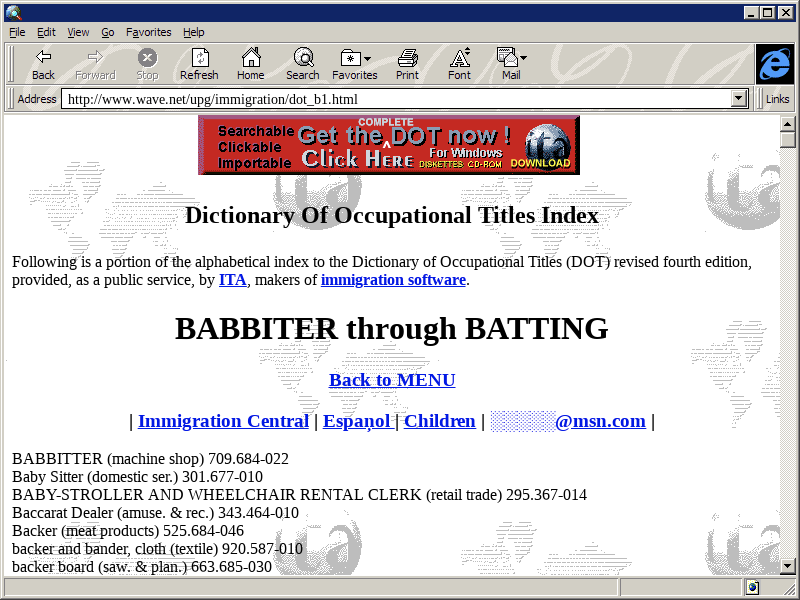
Task: Expand the address bar dropdown arrow
Action: [x=740, y=99]
